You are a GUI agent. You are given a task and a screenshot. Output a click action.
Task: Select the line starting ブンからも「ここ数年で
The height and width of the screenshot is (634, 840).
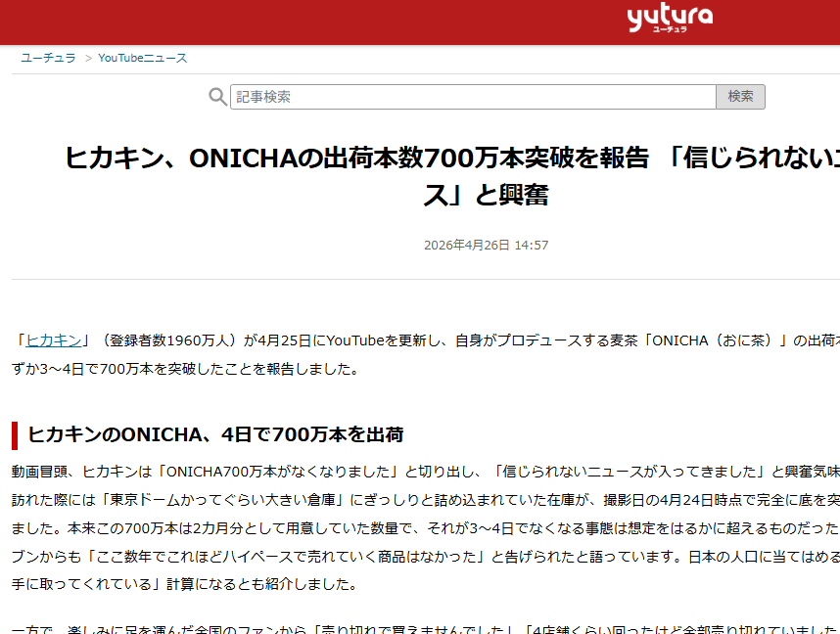coord(426,557)
